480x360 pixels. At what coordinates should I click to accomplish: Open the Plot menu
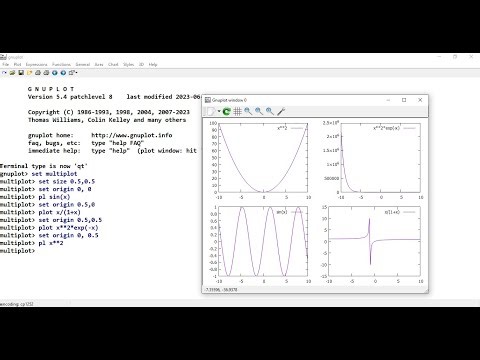tap(17, 64)
